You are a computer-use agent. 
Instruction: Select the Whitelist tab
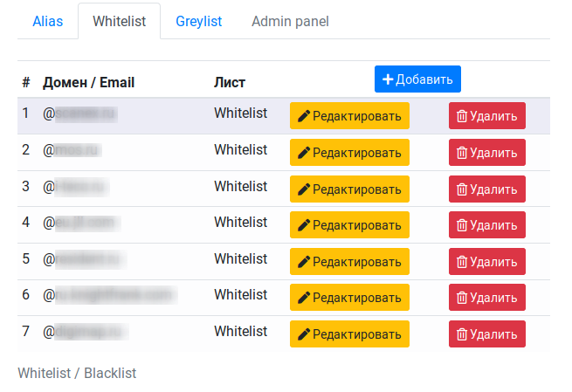[x=120, y=21]
